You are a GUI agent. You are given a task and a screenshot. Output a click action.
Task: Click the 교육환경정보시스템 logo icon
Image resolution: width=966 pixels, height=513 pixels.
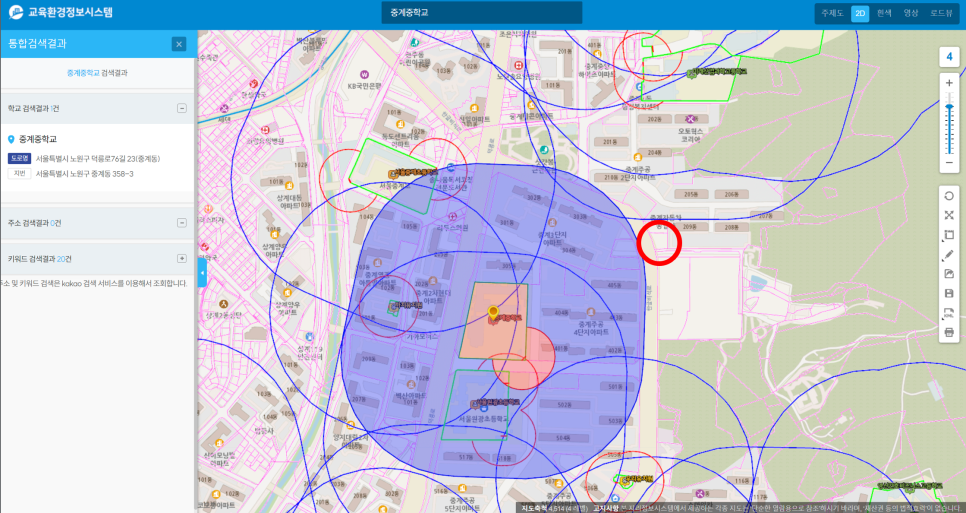coord(15,12)
